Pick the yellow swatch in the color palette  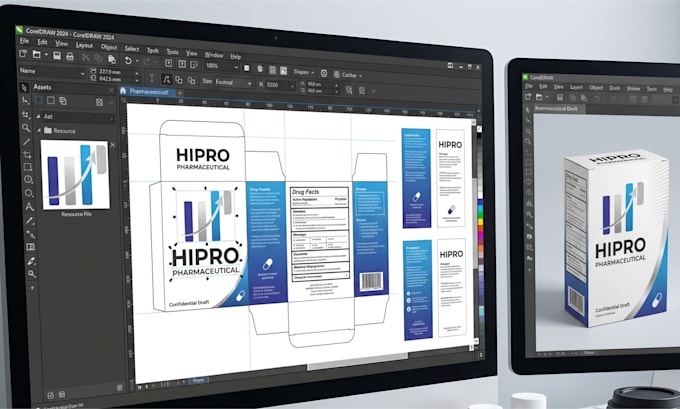pos(481,222)
